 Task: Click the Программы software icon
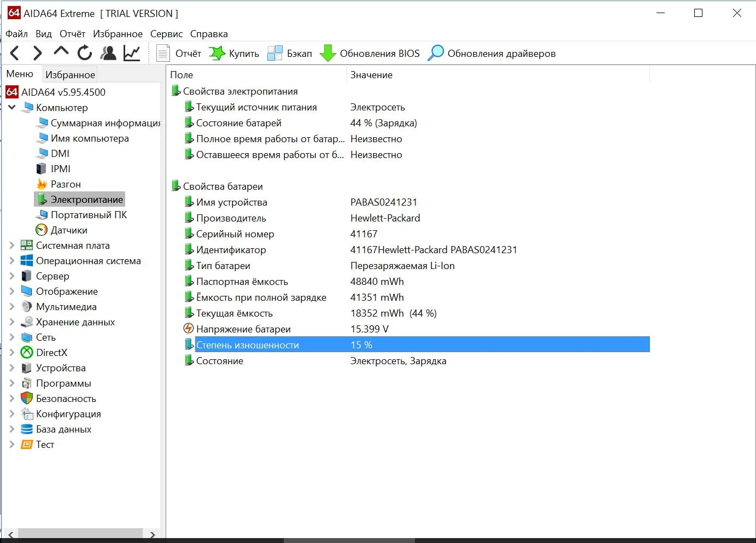tap(27, 383)
